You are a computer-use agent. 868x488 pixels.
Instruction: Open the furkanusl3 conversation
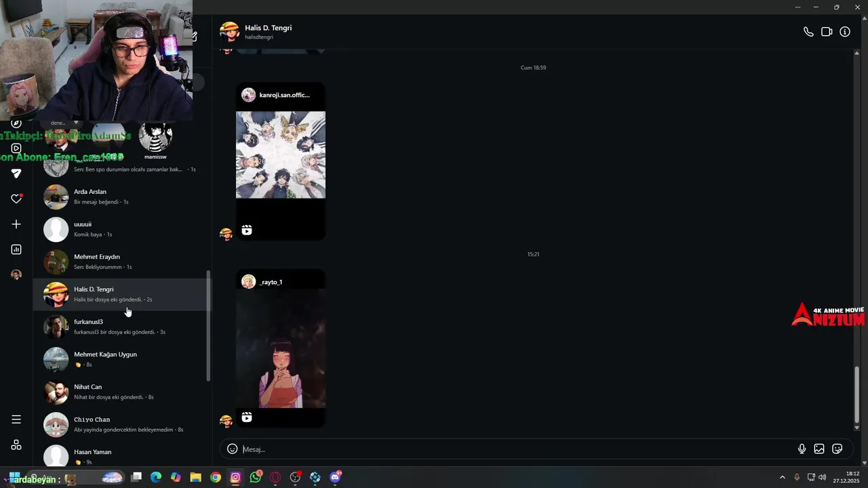point(122,327)
